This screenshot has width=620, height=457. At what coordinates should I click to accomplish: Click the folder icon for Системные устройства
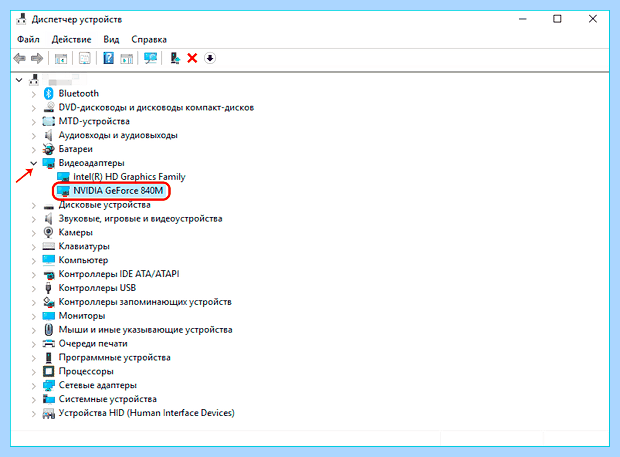tap(49, 399)
